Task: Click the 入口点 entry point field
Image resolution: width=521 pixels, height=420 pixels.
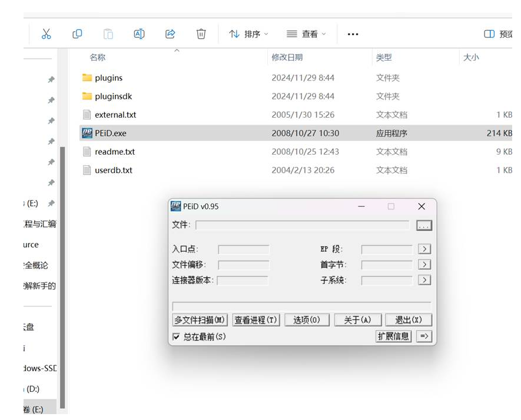Action: 244,249
